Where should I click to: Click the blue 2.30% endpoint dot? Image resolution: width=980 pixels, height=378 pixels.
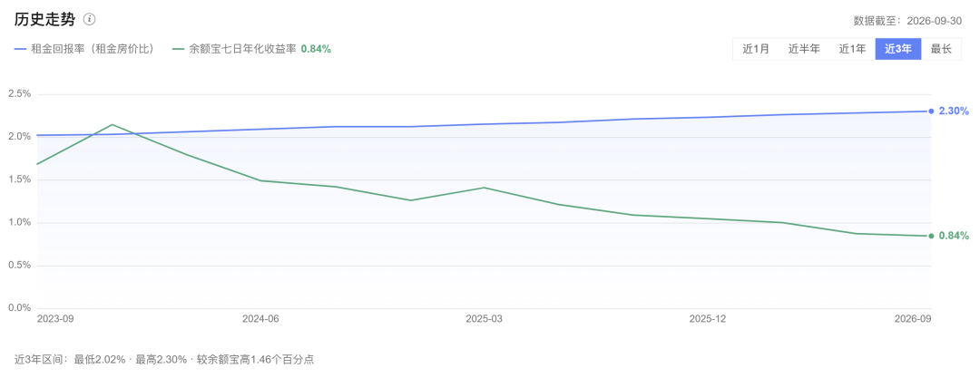[931, 111]
